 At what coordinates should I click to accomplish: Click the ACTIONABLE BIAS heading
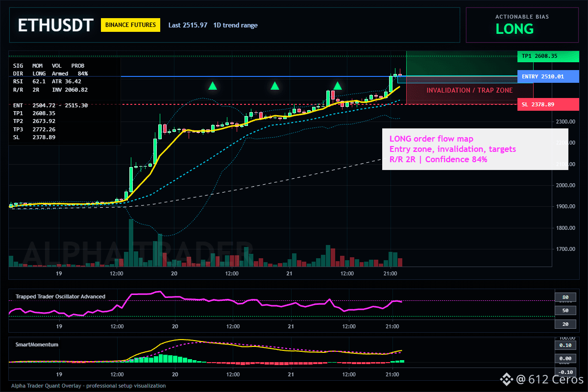pos(522,17)
